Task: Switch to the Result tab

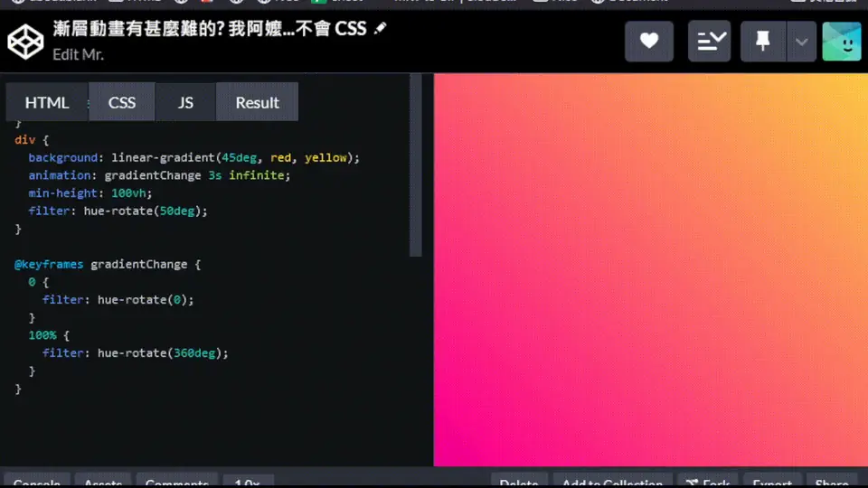Action: click(257, 102)
